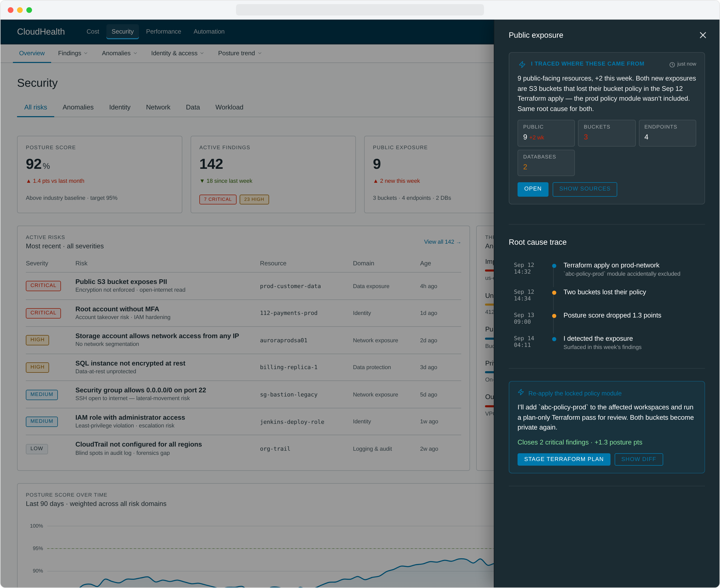720x588 pixels.
Task: Click the lightning bolt icon beside 'I traced where these came from'
Action: click(x=522, y=64)
